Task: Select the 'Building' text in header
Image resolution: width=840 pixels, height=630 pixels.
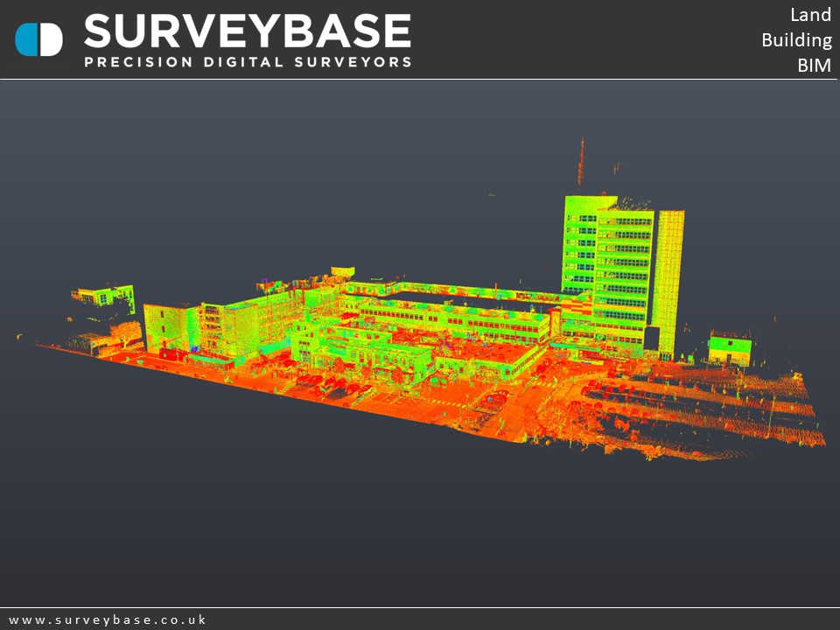Action: point(796,40)
